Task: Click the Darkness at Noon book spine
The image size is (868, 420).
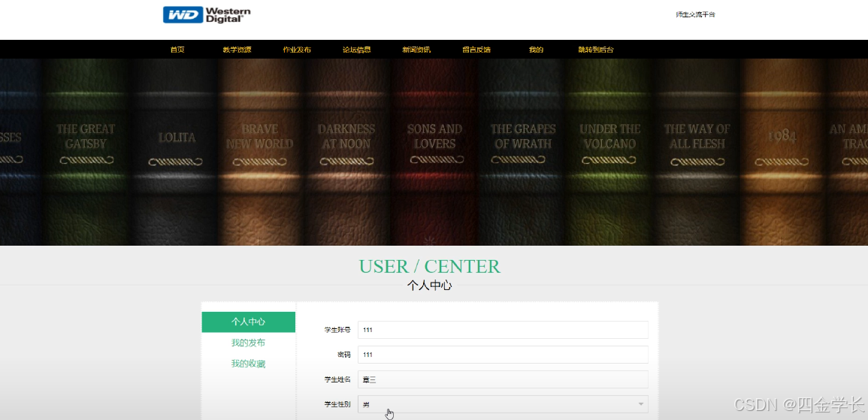Action: (x=346, y=153)
